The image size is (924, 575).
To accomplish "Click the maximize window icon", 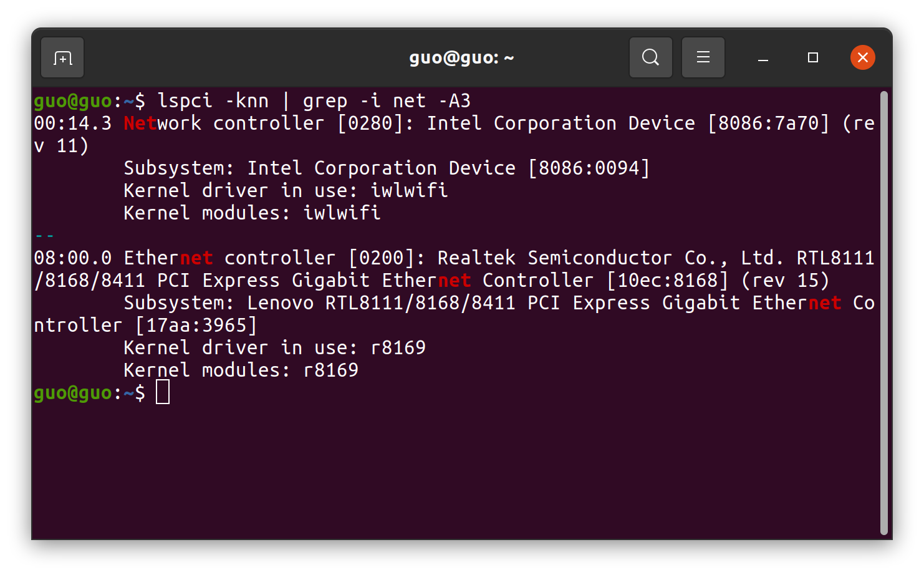I will click(812, 57).
